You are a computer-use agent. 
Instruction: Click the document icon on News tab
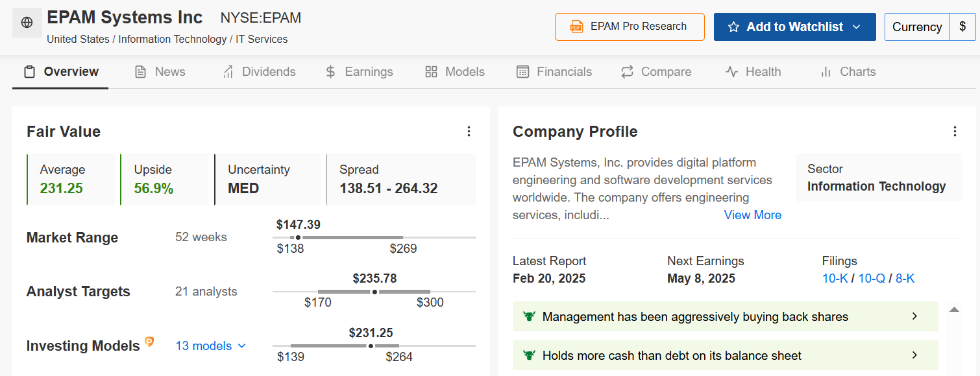(140, 72)
